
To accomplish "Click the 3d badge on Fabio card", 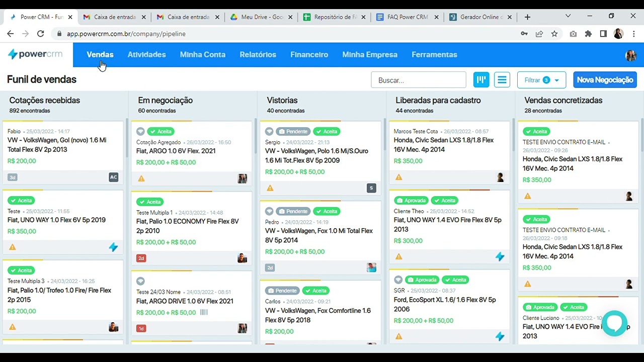I will coord(13,177).
